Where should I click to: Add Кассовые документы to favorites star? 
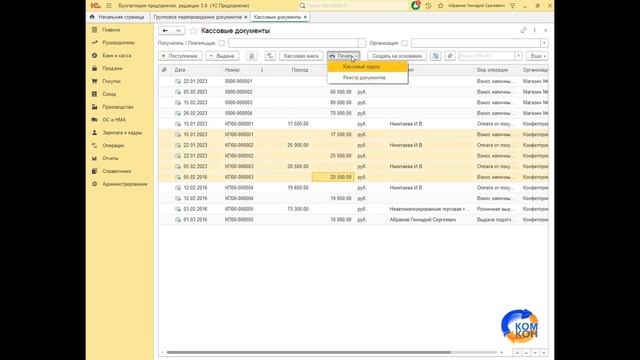pyautogui.click(x=193, y=31)
